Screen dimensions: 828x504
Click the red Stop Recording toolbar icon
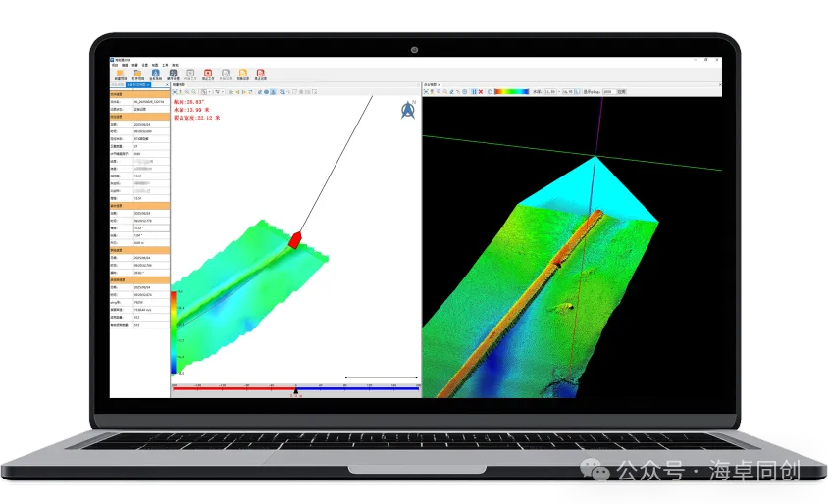260,74
